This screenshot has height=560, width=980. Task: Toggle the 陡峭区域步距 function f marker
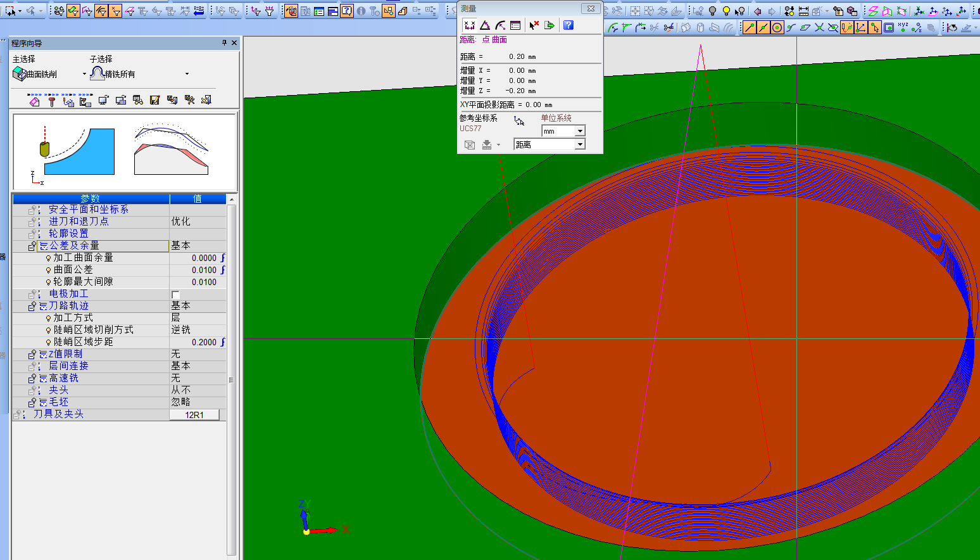point(222,342)
